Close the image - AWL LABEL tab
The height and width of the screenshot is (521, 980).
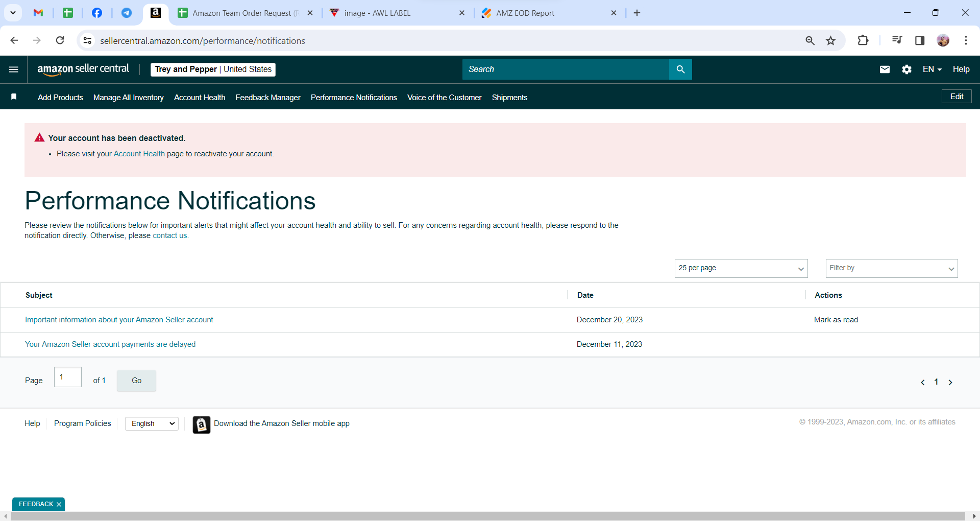(x=462, y=13)
